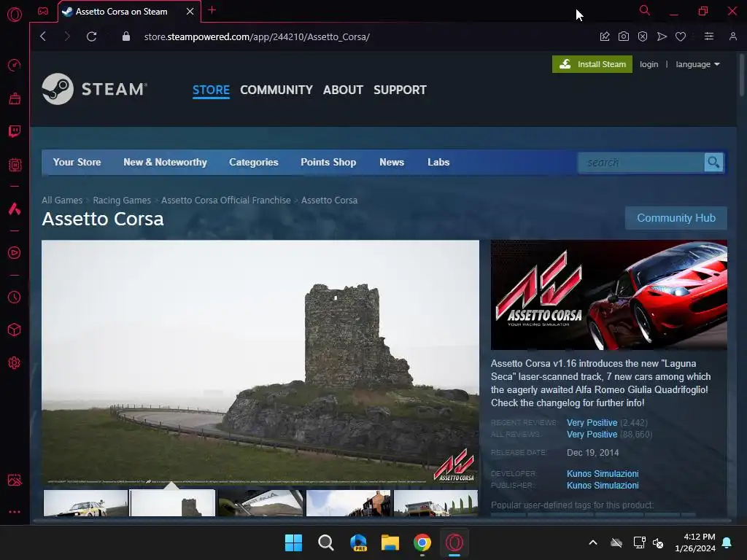Open New & Noteworthy menu
Viewport: 747px width, 560px height.
166,163
